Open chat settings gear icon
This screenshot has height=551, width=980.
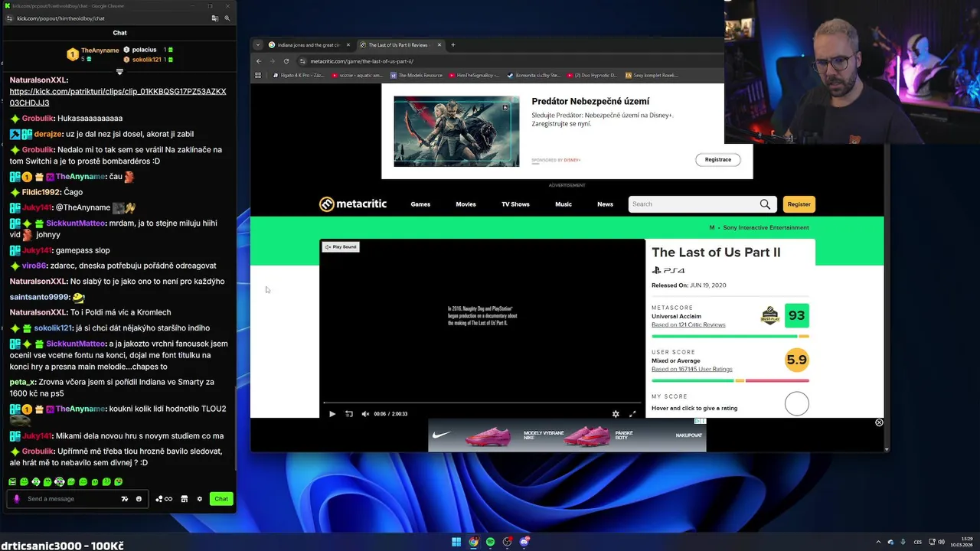pyautogui.click(x=200, y=499)
